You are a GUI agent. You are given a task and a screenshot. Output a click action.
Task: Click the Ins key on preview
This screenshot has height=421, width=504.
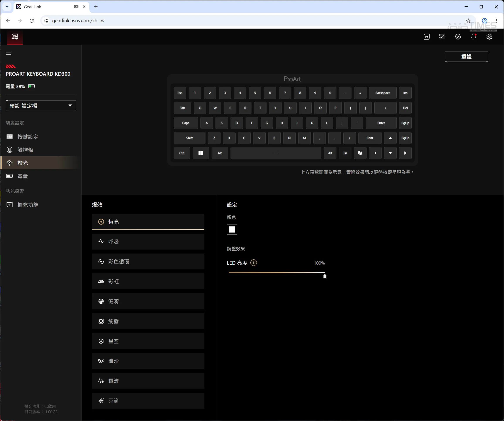pyautogui.click(x=405, y=93)
